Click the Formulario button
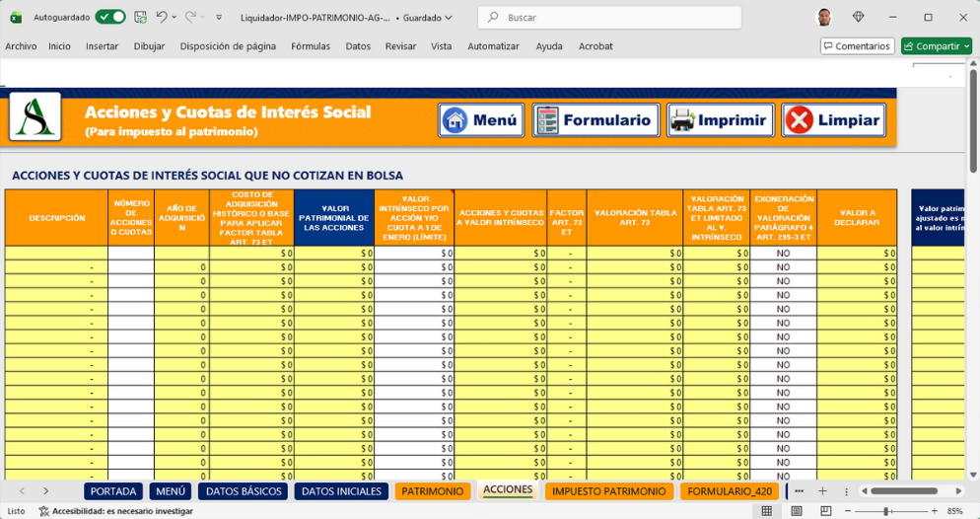 pos(595,120)
